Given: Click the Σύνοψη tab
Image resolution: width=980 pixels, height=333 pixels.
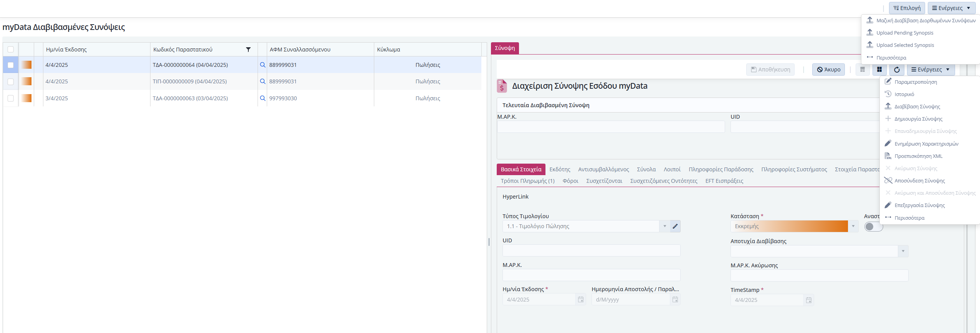Looking at the screenshot, I should (x=505, y=48).
